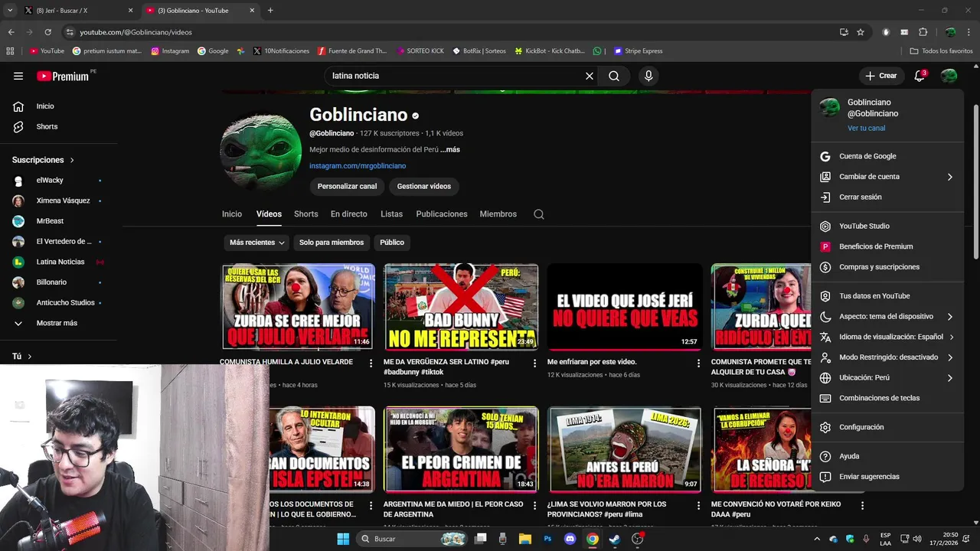Open Steam from the taskbar
Viewport: 980px width, 551px height.
[614, 539]
